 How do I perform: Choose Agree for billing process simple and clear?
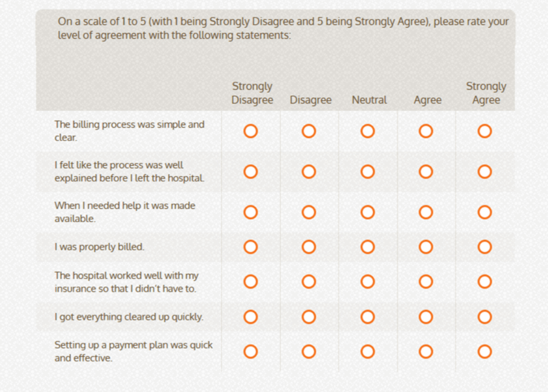tap(426, 131)
